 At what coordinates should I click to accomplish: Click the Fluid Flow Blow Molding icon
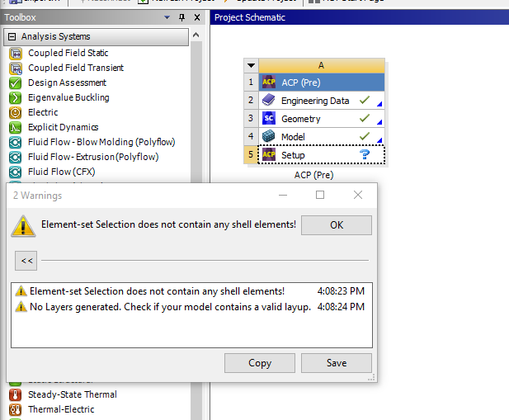tap(15, 143)
